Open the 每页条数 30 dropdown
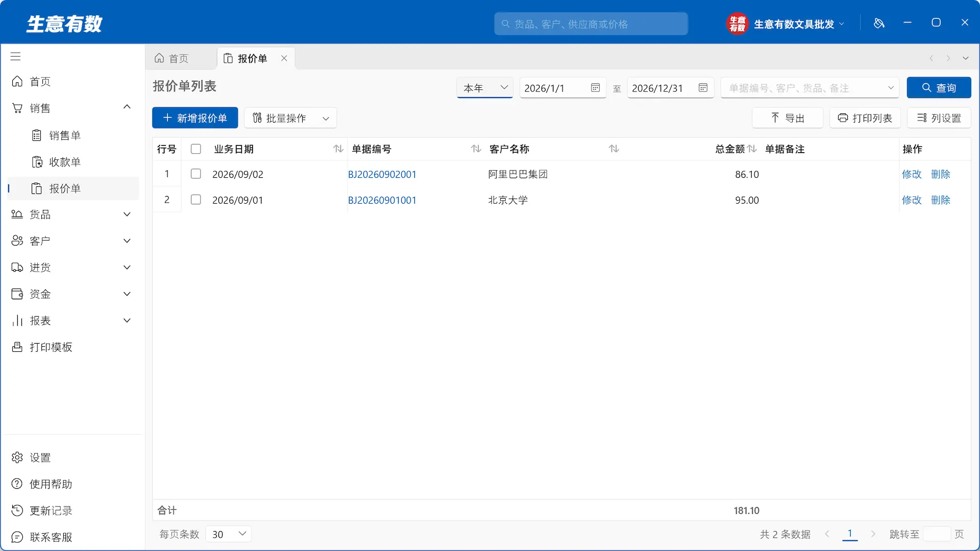Screen dimensions: 980x551 [228, 534]
